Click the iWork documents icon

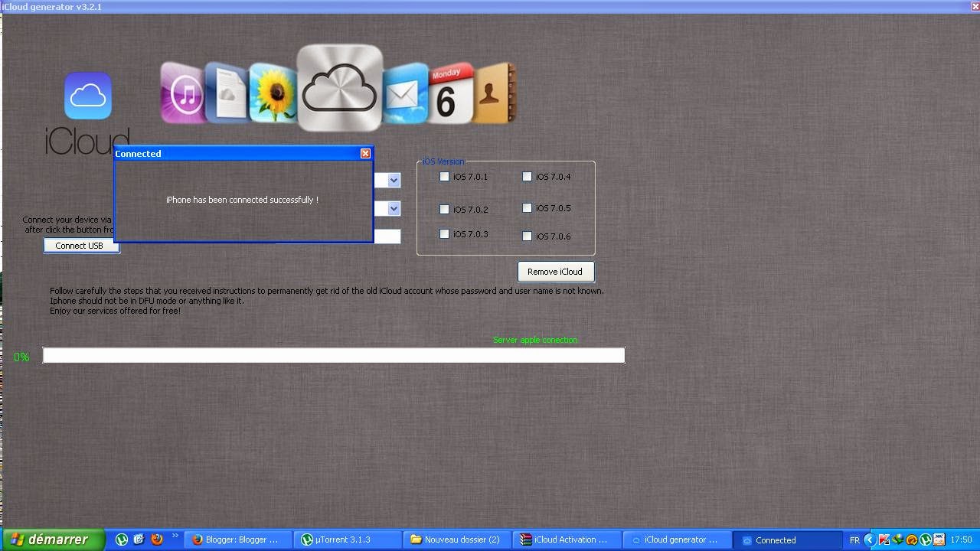[x=227, y=93]
